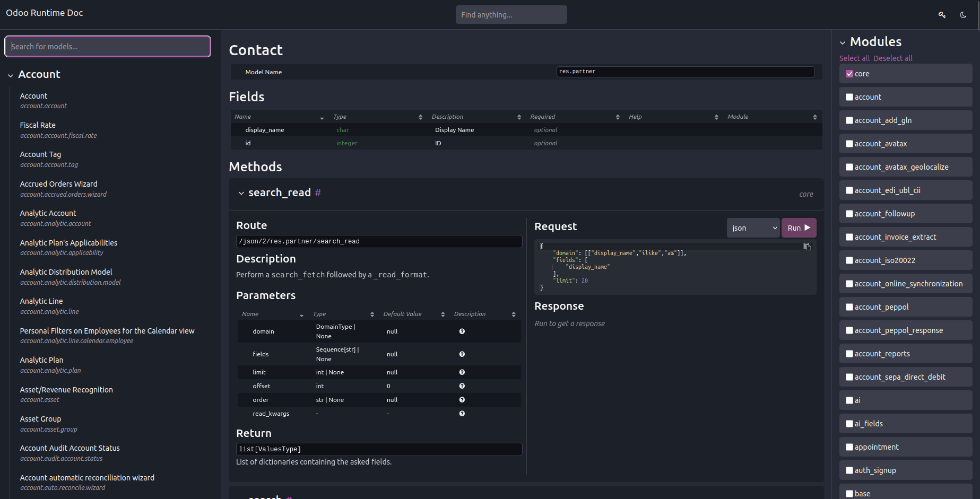Uncheck the core module checkbox

click(849, 74)
